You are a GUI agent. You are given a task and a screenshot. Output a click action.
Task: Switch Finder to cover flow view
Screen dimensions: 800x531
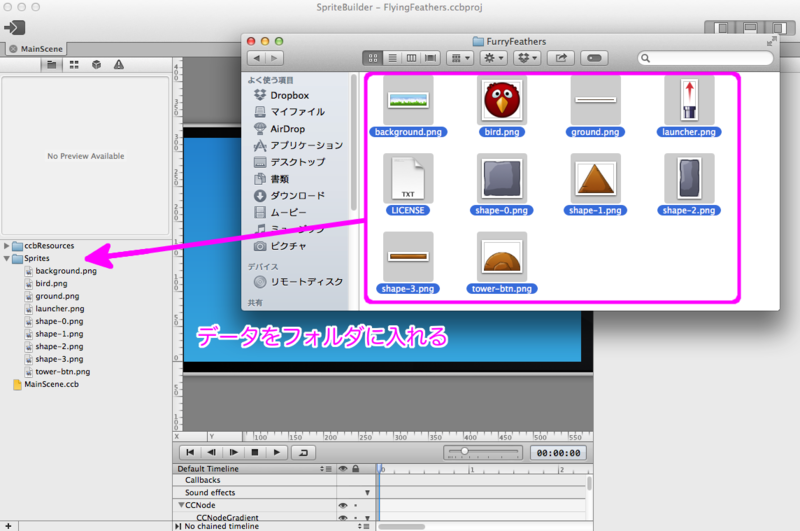click(x=431, y=58)
